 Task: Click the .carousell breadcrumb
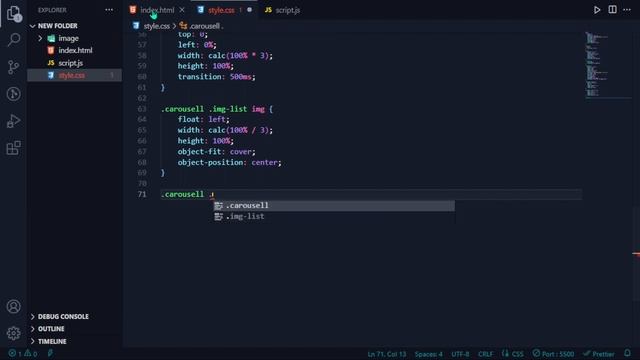[204, 26]
